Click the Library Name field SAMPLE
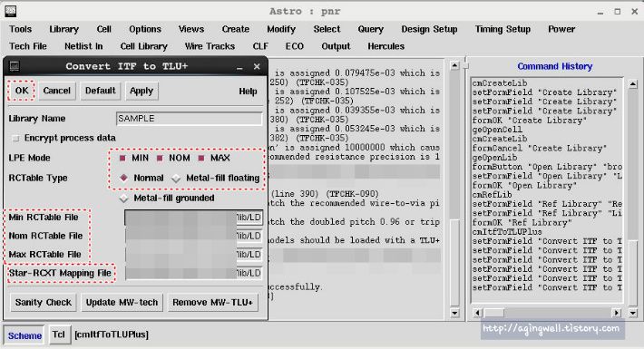Image resolution: width=644 pixels, height=349 pixels. pos(189,119)
